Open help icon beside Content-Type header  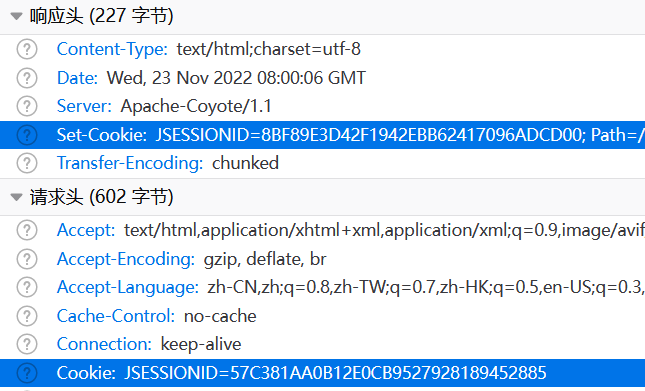tap(27, 49)
